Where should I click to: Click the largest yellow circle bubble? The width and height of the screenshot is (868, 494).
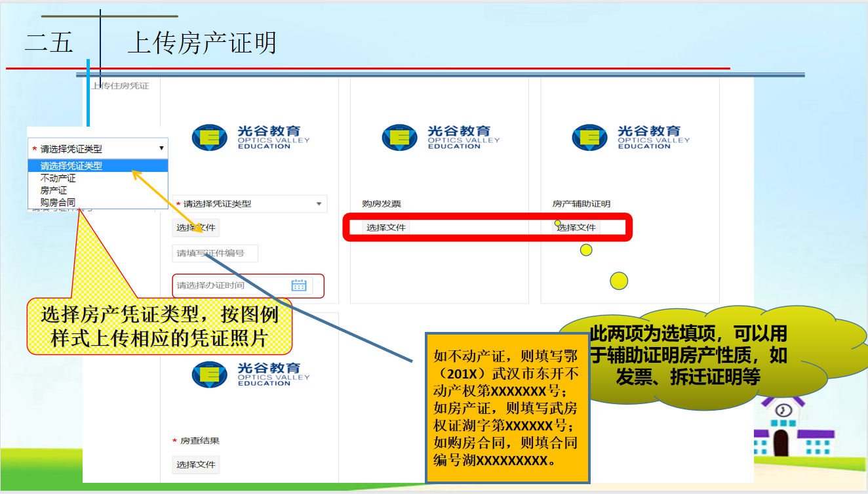619,281
